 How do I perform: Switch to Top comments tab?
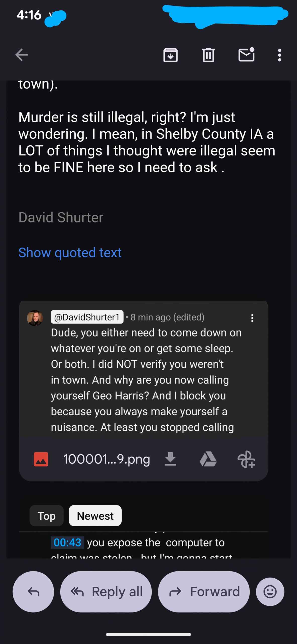46,516
